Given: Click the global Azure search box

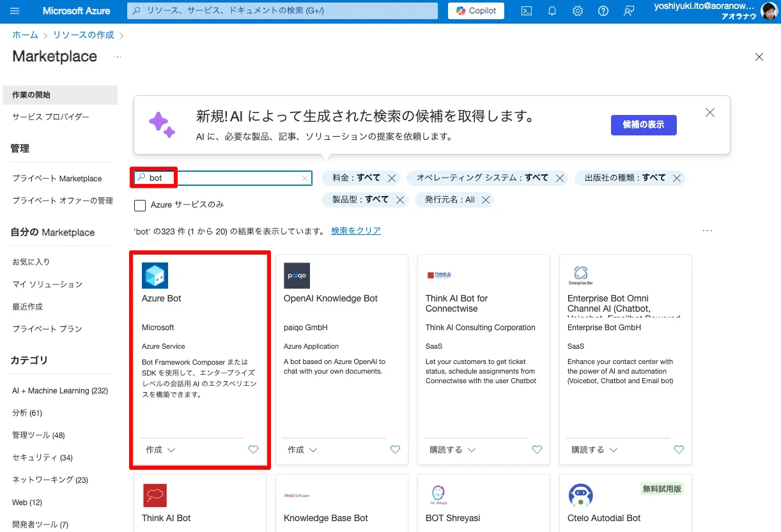Looking at the screenshot, I should tap(282, 11).
